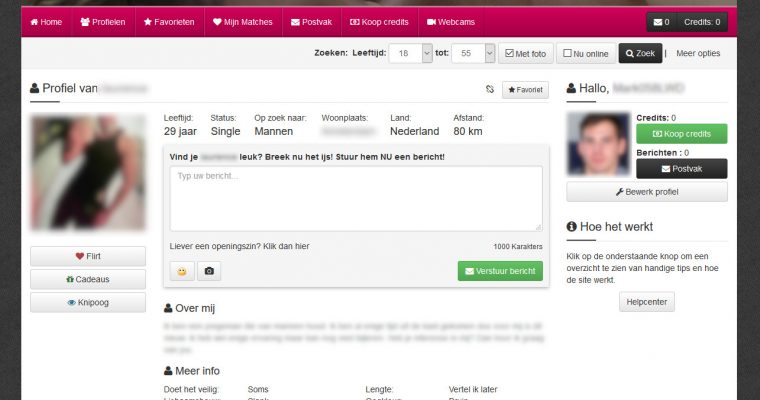Send a gift via Cadeaus button

89,279
